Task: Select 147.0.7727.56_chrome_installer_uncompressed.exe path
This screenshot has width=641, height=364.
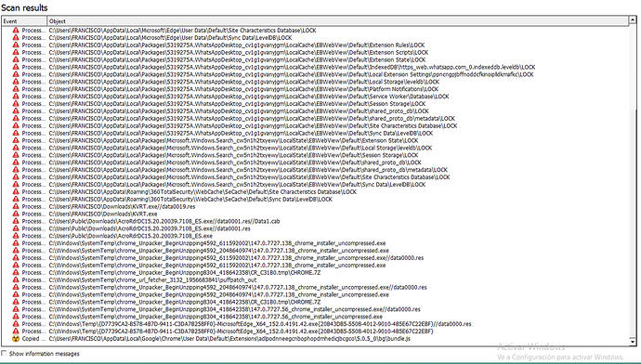Action: coord(216,317)
